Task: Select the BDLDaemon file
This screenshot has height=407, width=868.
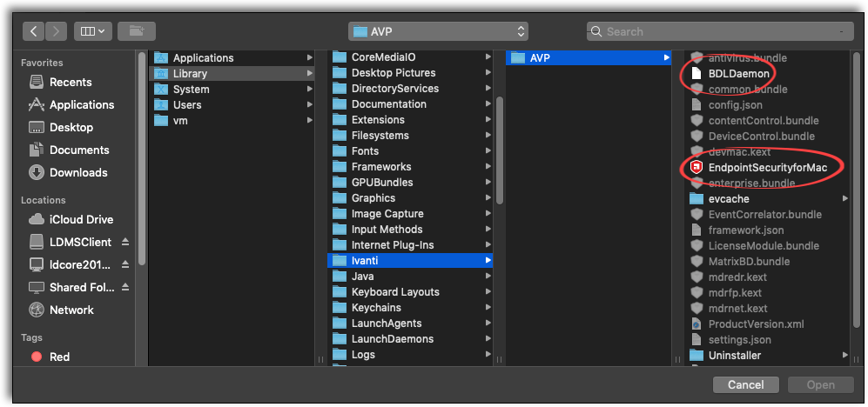Action: click(738, 74)
